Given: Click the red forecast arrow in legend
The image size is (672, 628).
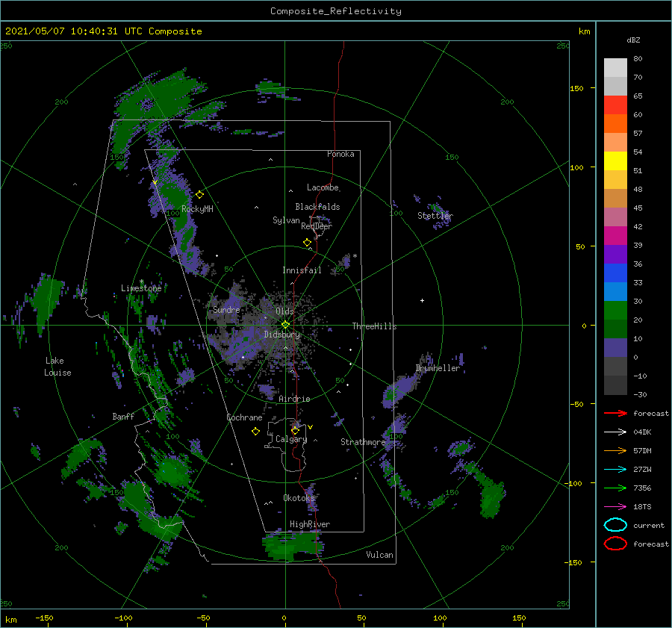Looking at the screenshot, I should (615, 413).
